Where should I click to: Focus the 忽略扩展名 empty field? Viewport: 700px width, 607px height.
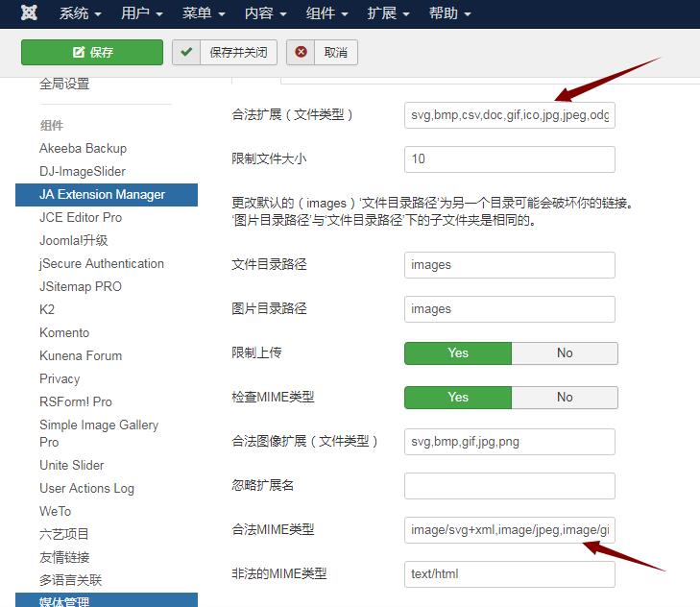point(509,486)
